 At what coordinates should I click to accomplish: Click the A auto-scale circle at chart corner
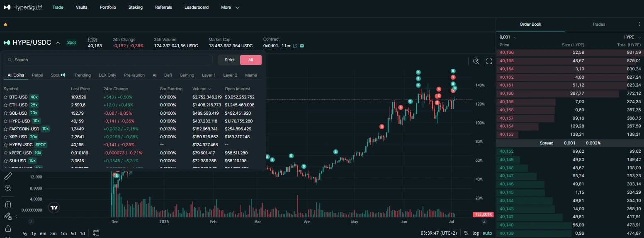pos(484,222)
